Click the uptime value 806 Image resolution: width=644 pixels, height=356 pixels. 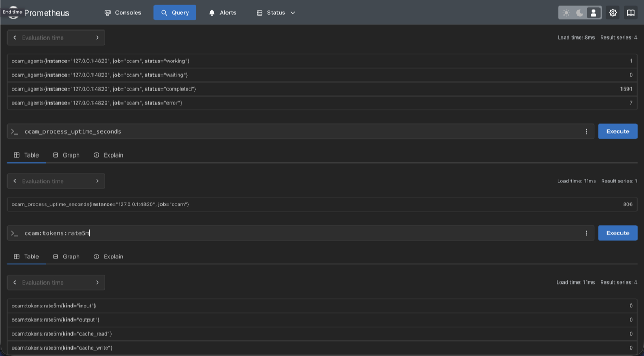tap(628, 204)
